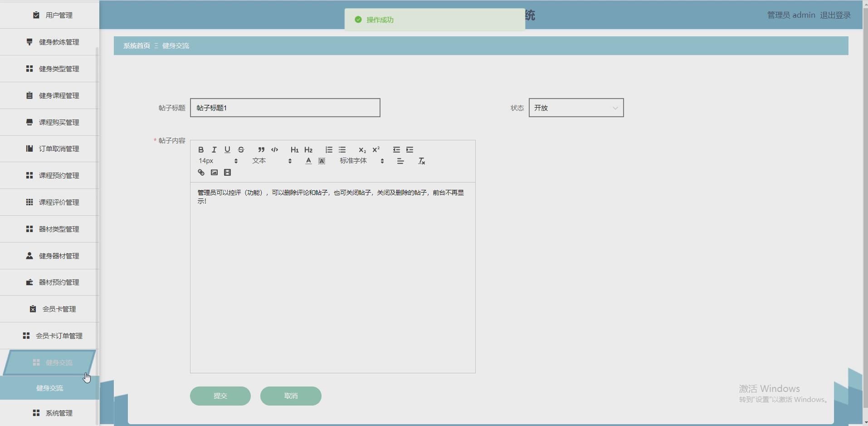868x426 pixels.
Task: Open the text color picker
Action: click(x=308, y=161)
